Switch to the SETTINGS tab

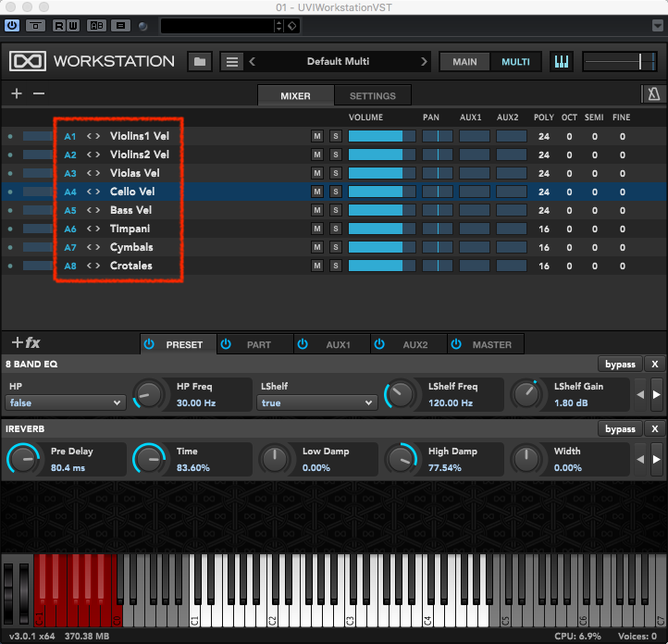[373, 96]
